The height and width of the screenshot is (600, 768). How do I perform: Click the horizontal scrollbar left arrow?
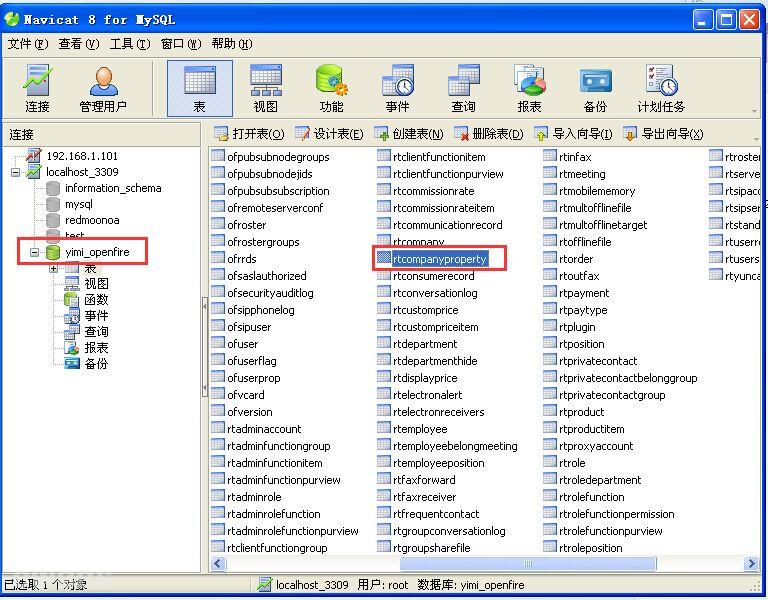218,564
